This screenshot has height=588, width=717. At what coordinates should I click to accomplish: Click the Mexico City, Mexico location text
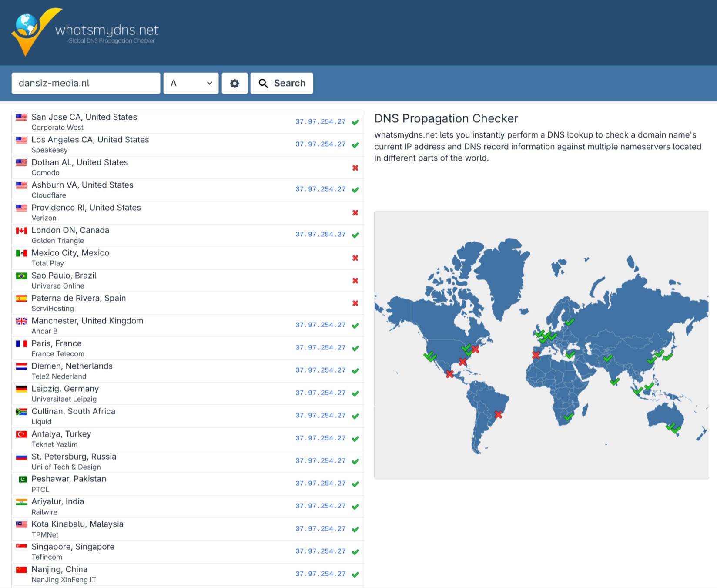[x=70, y=253]
